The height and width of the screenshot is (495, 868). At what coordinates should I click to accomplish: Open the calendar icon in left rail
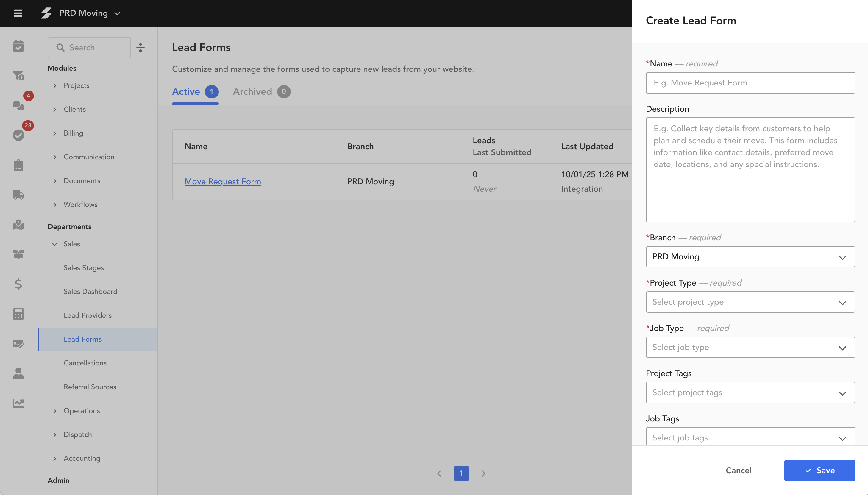click(18, 46)
